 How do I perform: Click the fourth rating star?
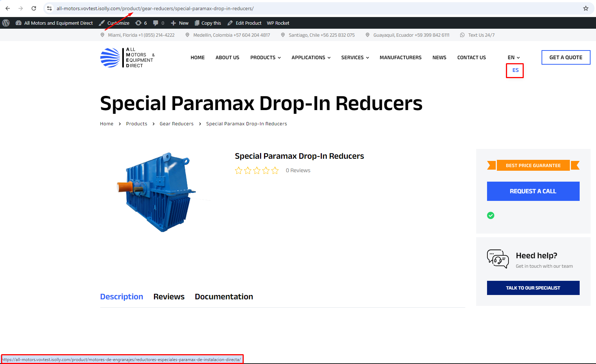[266, 170]
